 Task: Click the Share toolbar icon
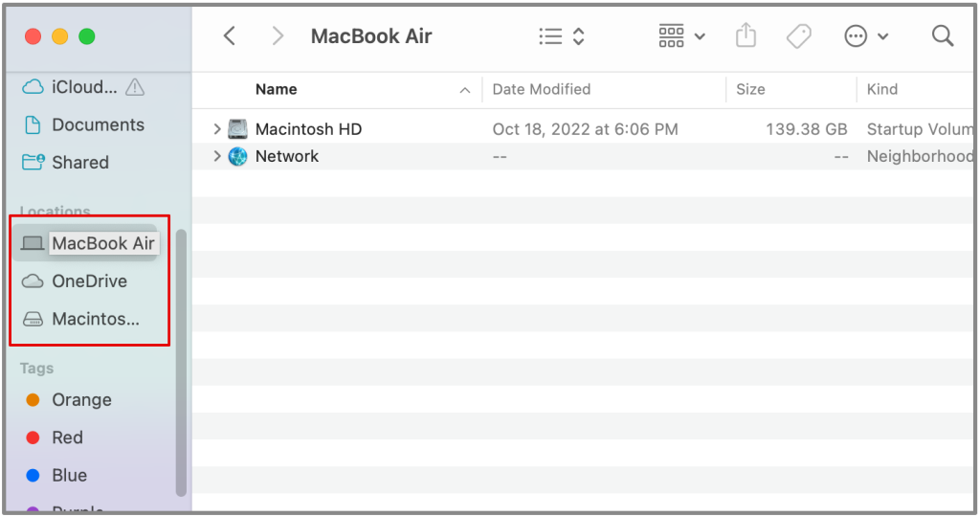[x=746, y=35]
